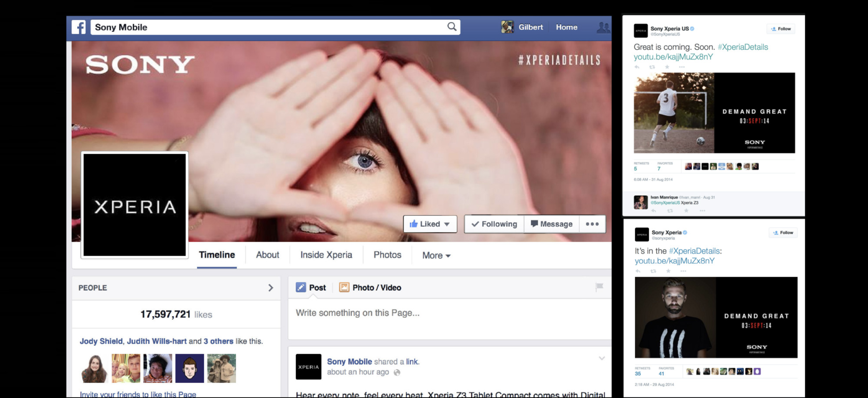868x398 pixels.
Task: Open the Inside Xperia tab
Action: point(326,255)
